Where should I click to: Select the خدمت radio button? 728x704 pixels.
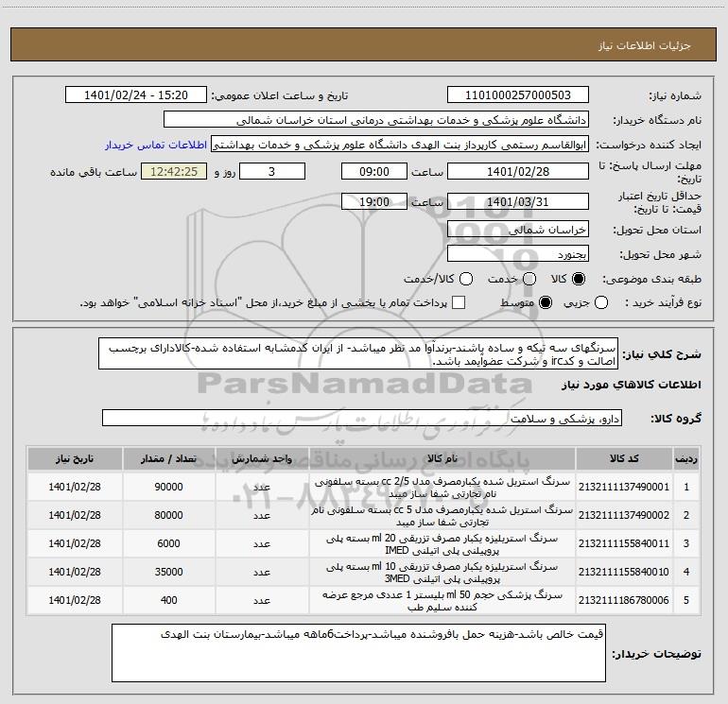pos(529,279)
